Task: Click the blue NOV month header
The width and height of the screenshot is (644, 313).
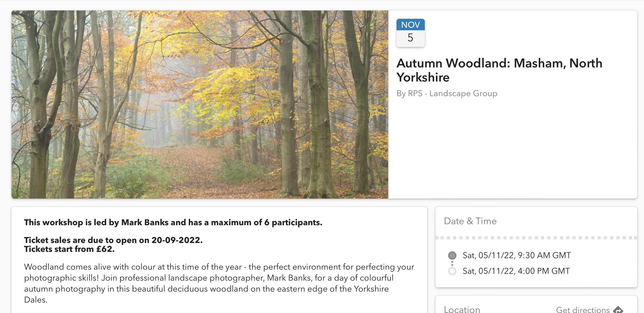Action: pos(410,25)
